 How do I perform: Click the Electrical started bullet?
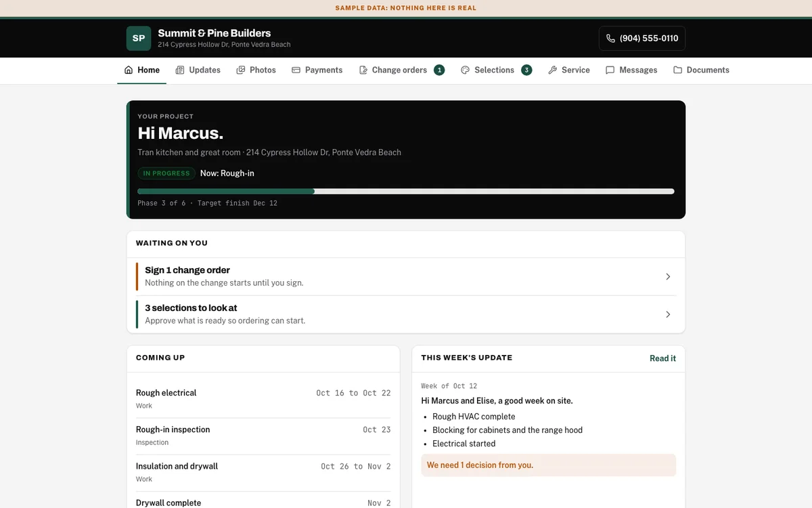464,444
